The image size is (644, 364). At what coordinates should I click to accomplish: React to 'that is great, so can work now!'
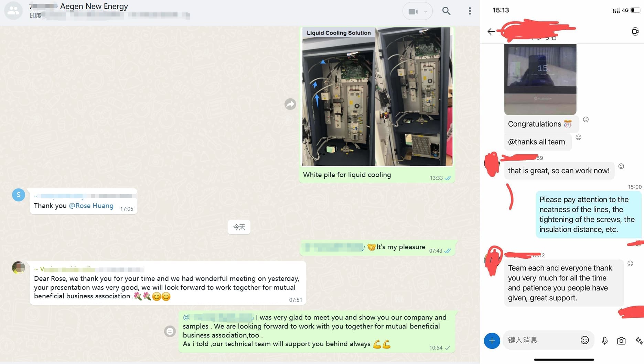[x=621, y=166]
